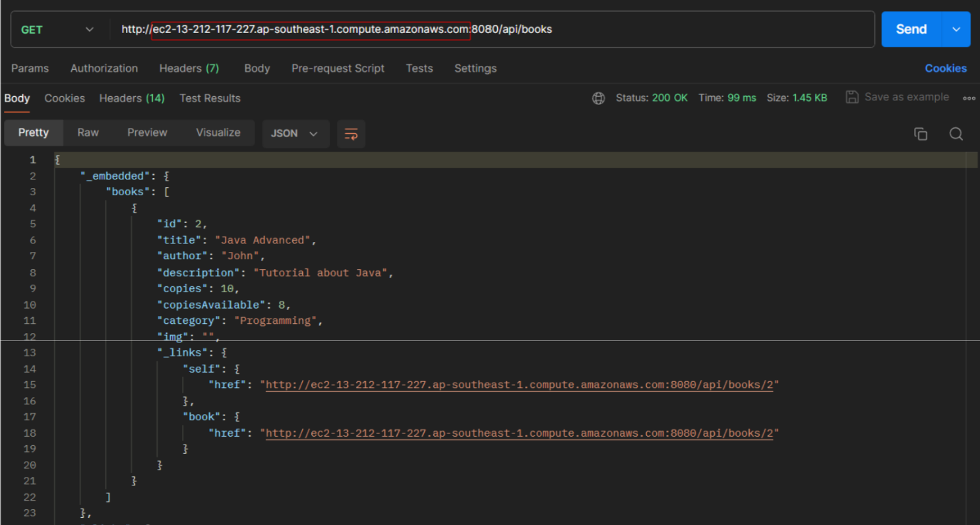Open the response more options ellipsis
The height and width of the screenshot is (525, 980).
(x=969, y=98)
